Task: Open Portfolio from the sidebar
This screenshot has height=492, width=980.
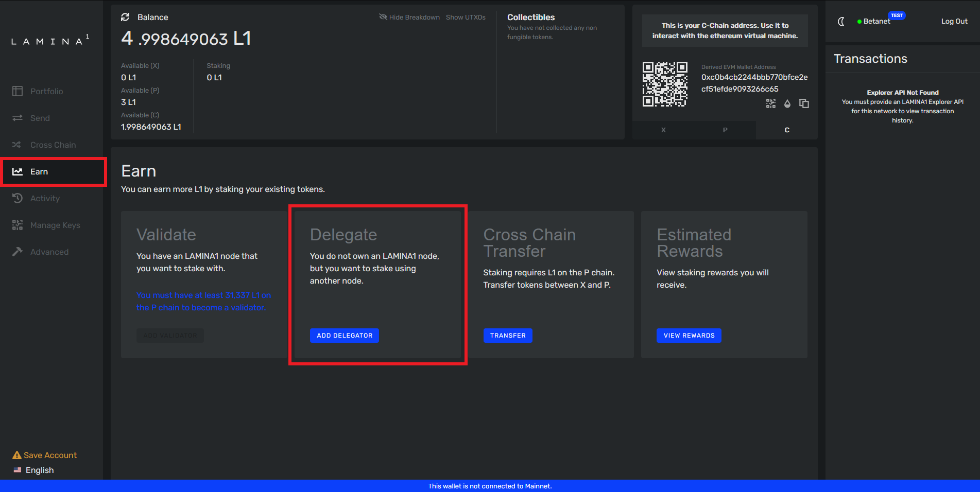Action: click(x=46, y=92)
